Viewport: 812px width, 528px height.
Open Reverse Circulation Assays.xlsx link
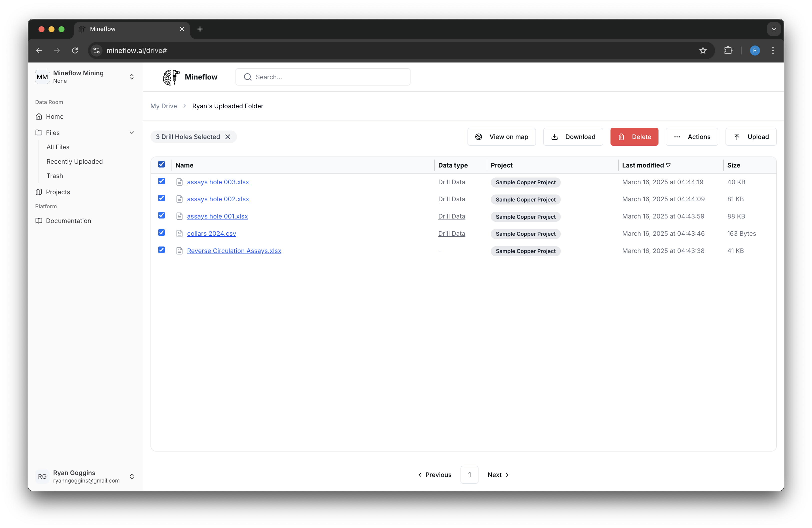tap(234, 251)
